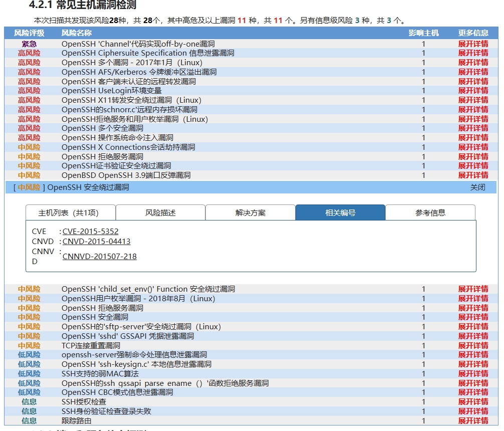
Task: Select the expanded row title OpenSSH 安全绕过漏洞
Action: point(88,187)
